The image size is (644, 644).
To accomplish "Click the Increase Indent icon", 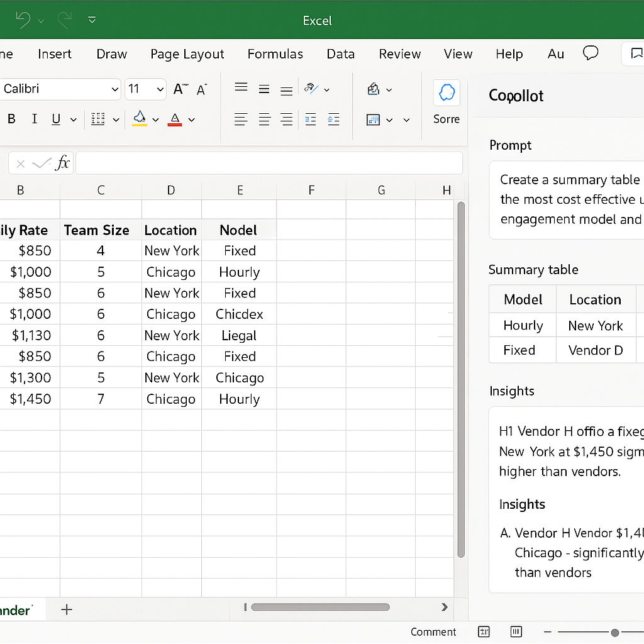I will (333, 119).
